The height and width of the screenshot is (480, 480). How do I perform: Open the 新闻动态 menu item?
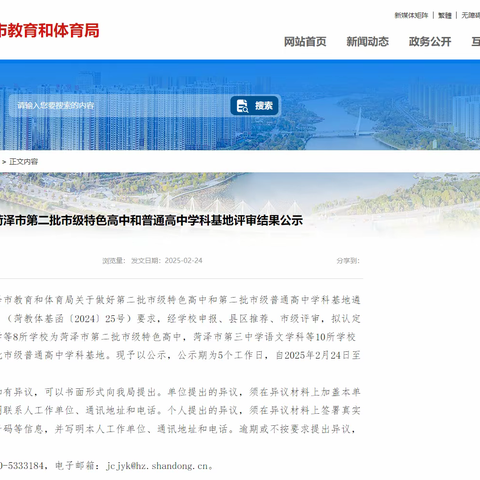(367, 42)
